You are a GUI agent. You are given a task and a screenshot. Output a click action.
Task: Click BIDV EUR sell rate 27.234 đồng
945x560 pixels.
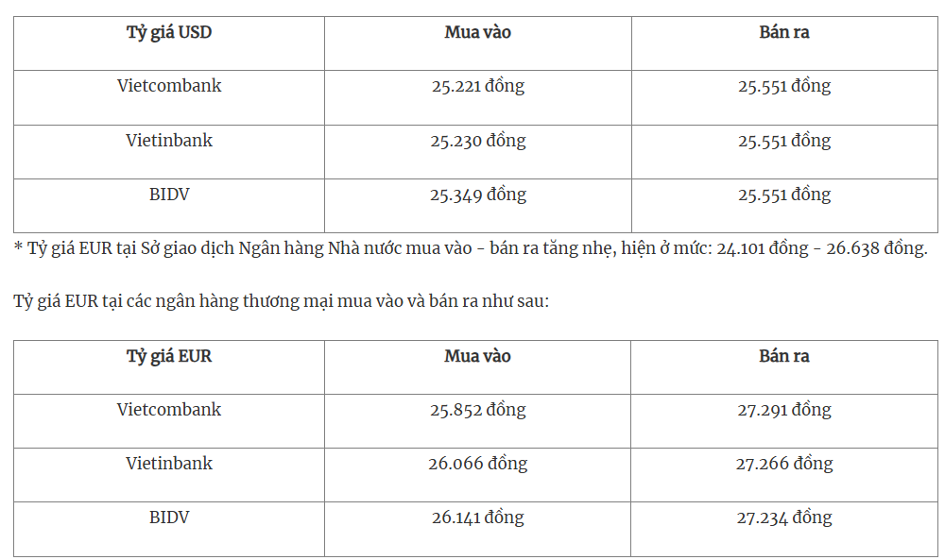coord(784,518)
